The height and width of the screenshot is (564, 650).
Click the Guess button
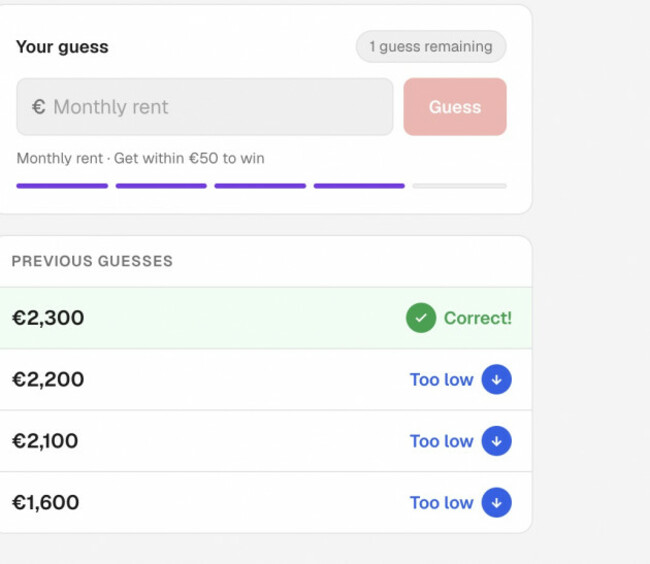tap(455, 107)
